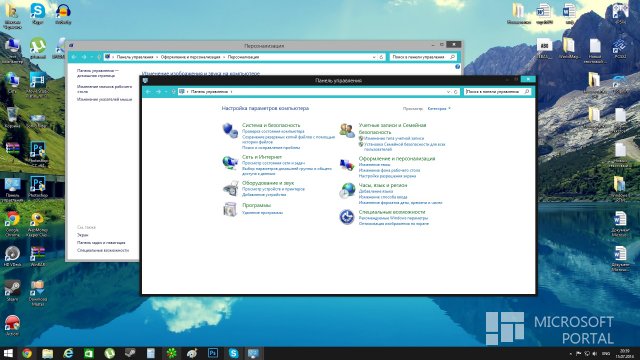Click Добавление устройства link
This screenshot has height=360, width=640.
tap(264, 195)
